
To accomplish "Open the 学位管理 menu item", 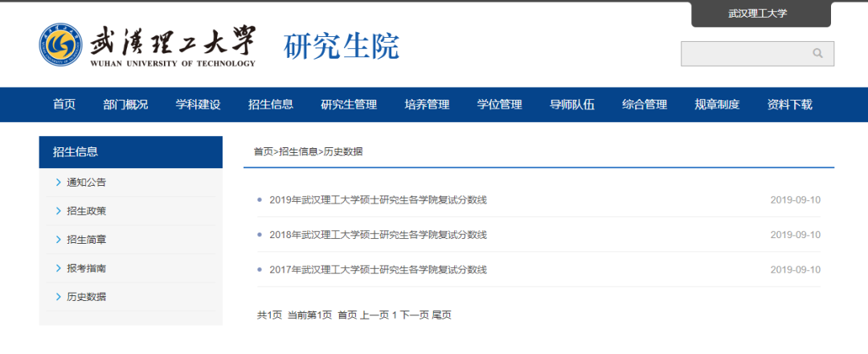I will [x=499, y=105].
